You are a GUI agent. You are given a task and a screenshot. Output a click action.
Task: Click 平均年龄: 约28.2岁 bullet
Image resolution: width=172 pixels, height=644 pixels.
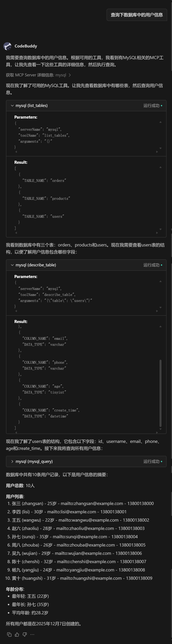[30, 613]
